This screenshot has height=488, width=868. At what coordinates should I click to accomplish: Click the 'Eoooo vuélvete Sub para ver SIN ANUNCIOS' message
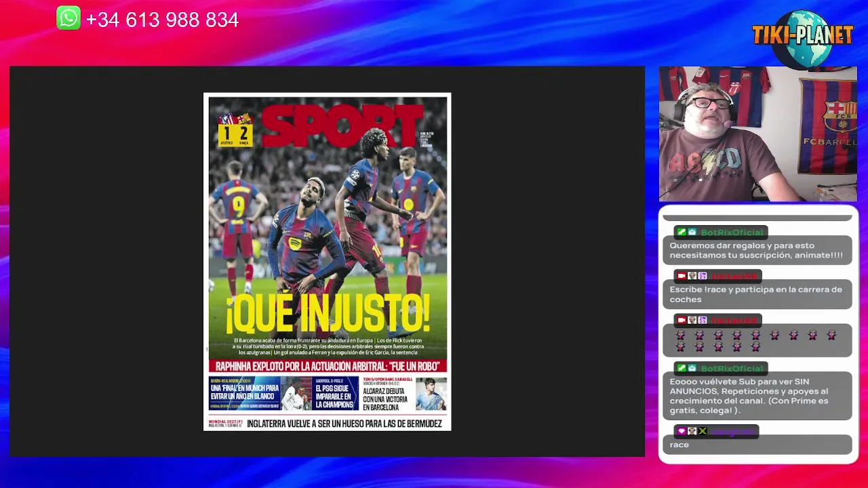click(757, 396)
